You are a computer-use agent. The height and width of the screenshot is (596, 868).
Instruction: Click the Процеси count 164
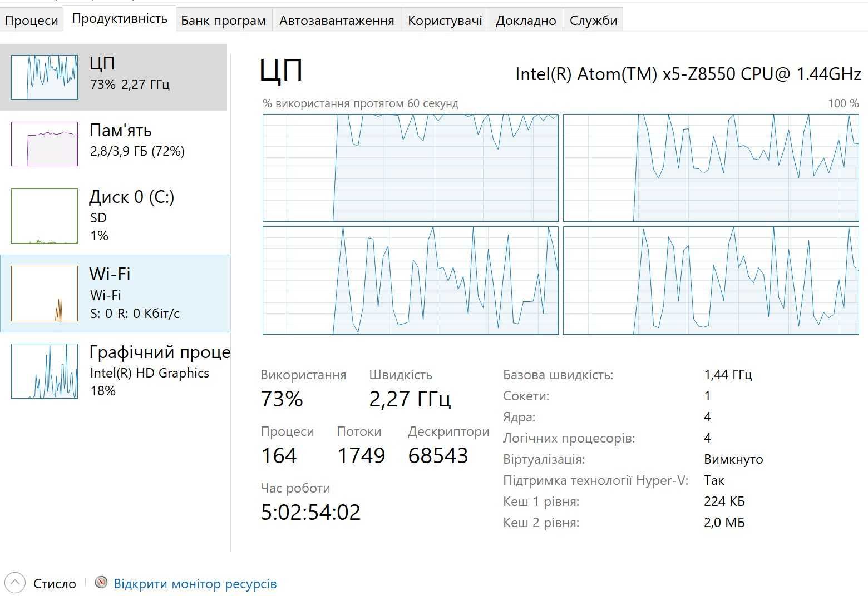pos(279,455)
